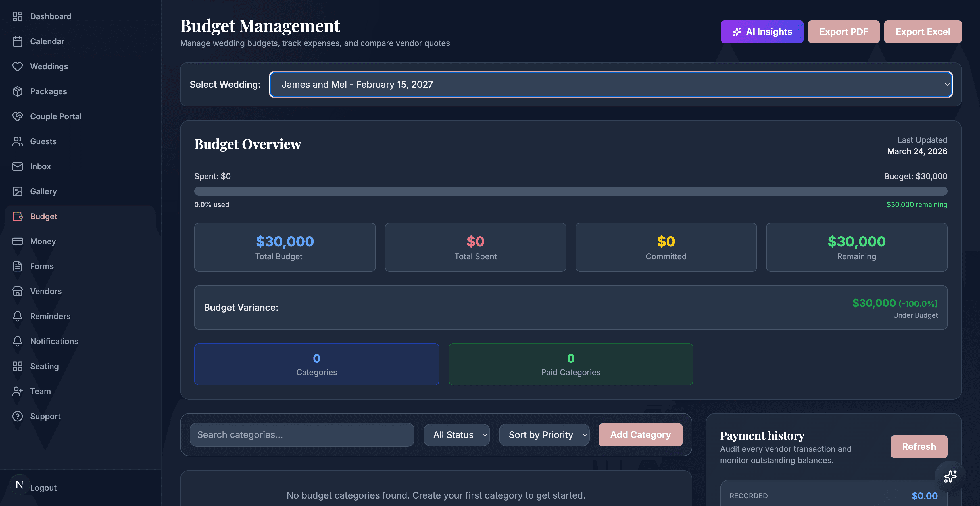The height and width of the screenshot is (506, 980).
Task: Select the Money section in sidebar
Action: (x=43, y=241)
